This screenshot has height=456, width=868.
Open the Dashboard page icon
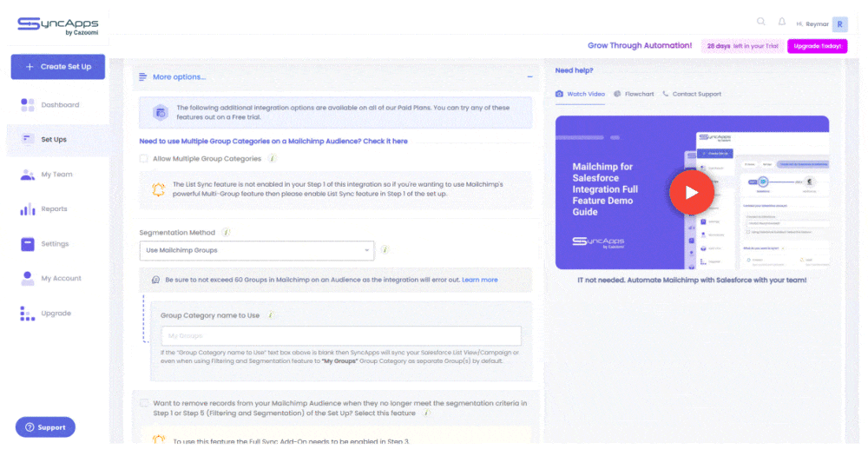[27, 105]
